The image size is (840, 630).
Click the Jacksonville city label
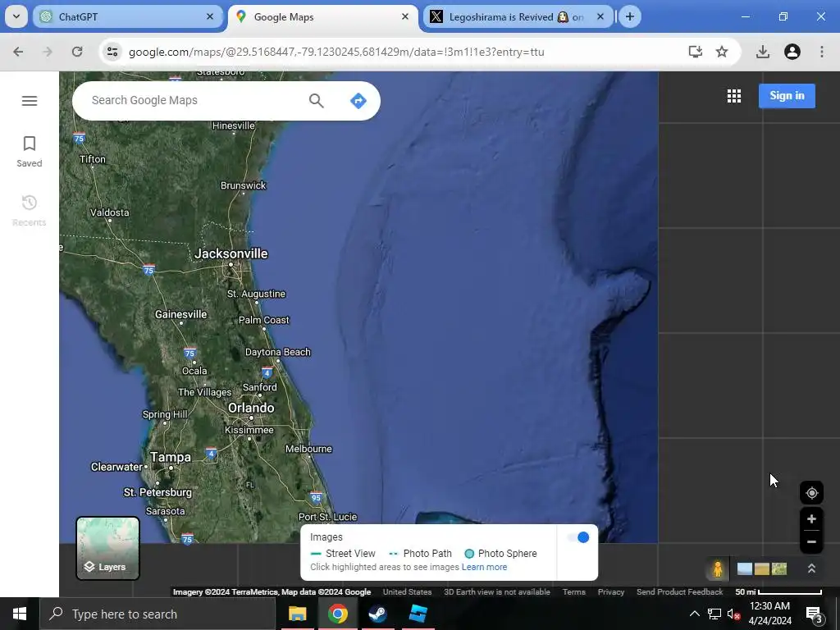click(x=231, y=254)
